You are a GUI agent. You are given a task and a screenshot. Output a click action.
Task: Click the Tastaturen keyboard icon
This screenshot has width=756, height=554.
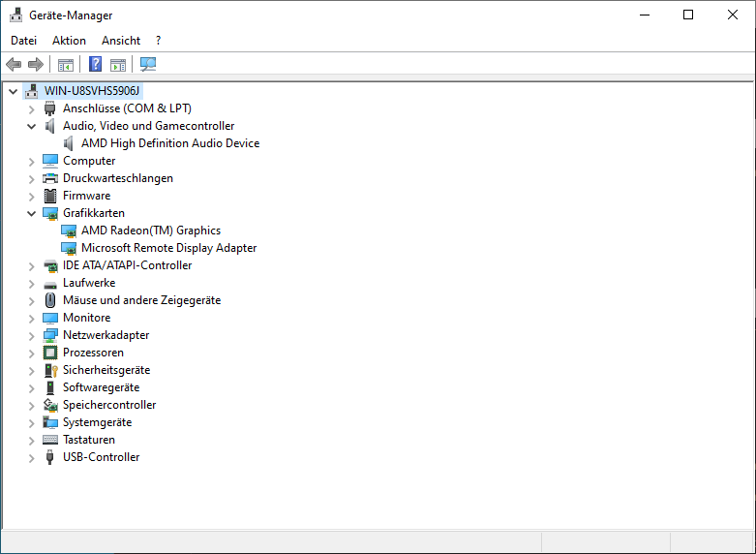point(50,440)
